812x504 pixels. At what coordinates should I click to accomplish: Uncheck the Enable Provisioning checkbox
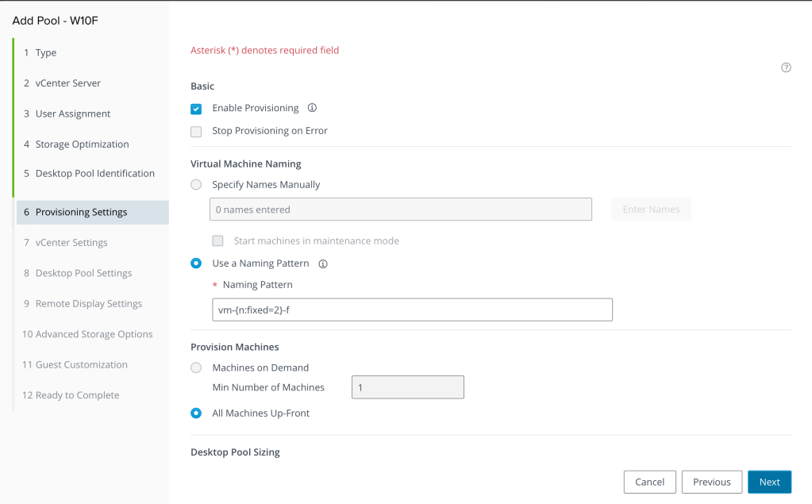tap(196, 109)
